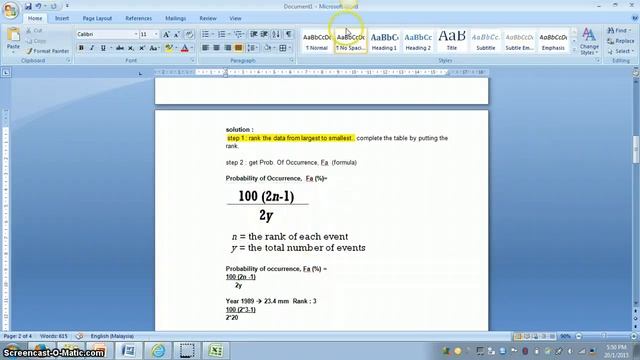Apply the Title style
640x360 pixels.
(451, 41)
